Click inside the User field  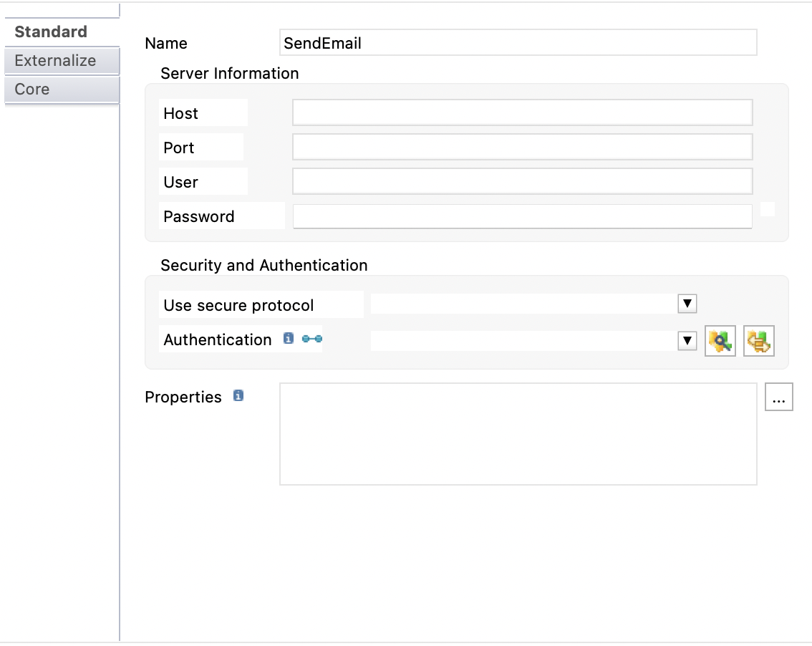[x=522, y=181]
